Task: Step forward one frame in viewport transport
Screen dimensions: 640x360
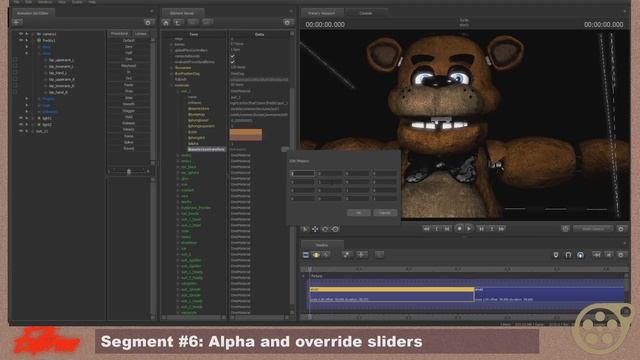Action: click(481, 229)
